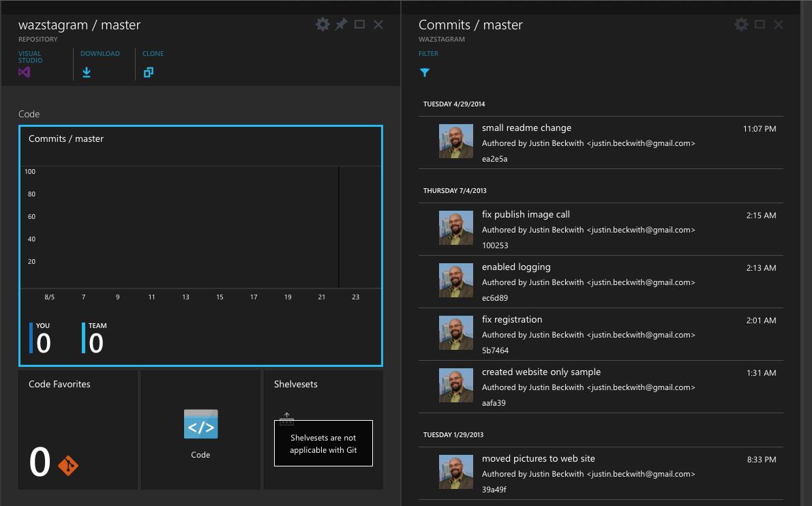Screen dimensions: 812x506
Task: Click 'Shelvesets are not applicable with Git' message
Action: [323, 443]
